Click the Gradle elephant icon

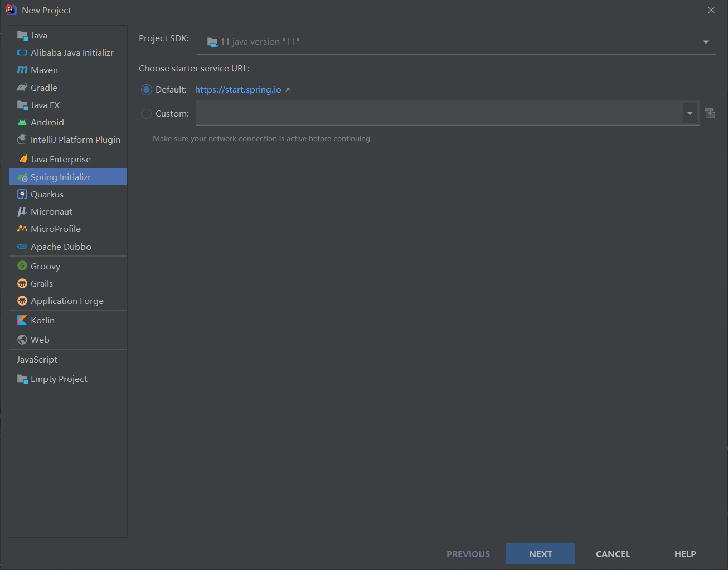coord(22,88)
